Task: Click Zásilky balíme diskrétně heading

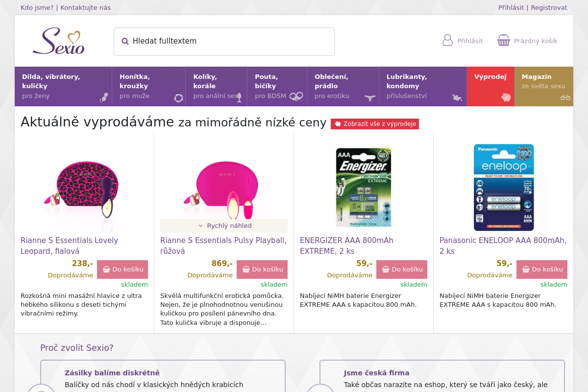Action: point(112,373)
